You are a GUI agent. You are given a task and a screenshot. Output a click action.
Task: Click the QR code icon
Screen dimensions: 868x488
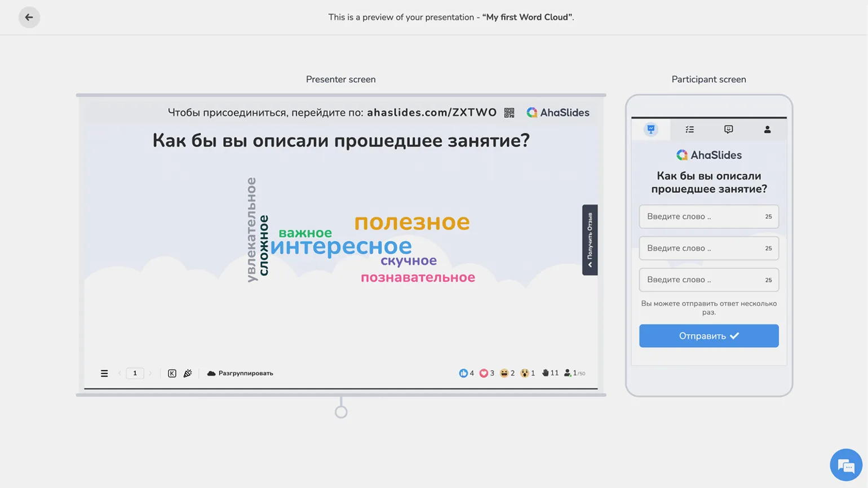tap(509, 113)
